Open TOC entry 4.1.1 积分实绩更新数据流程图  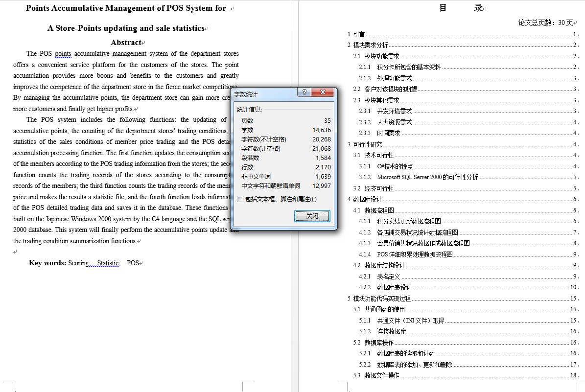coord(468,221)
